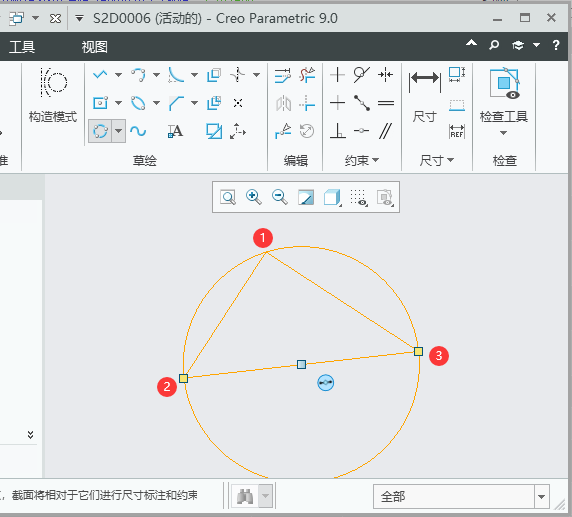Click the midpoint handle on the sketch line
The image size is (572, 517).
(301, 364)
